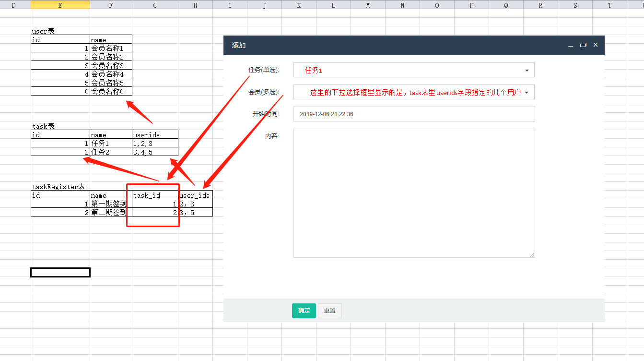This screenshot has height=361, width=644.
Task: Select the id header cell in taskRegister表
Action: [x=60, y=195]
